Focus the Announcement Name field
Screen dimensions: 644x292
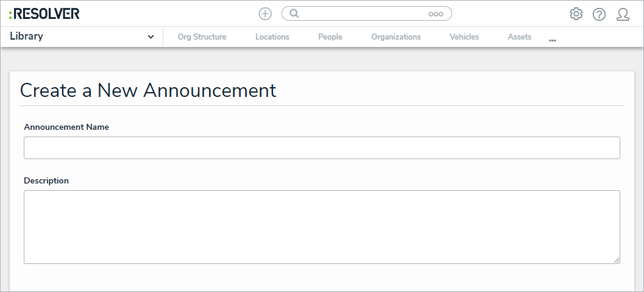(322, 148)
